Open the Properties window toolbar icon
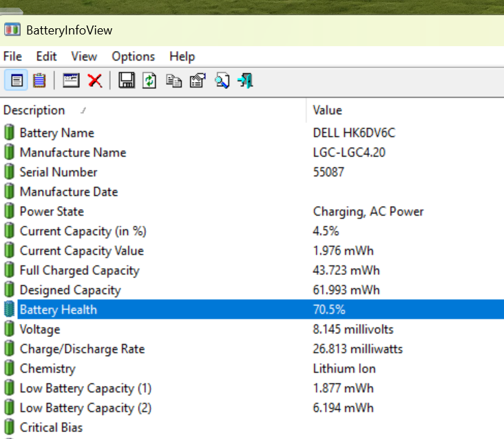504x439 pixels. coord(71,81)
